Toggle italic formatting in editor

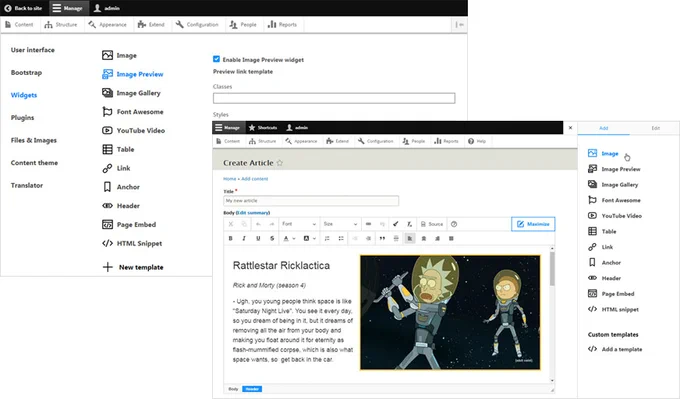tap(244, 239)
